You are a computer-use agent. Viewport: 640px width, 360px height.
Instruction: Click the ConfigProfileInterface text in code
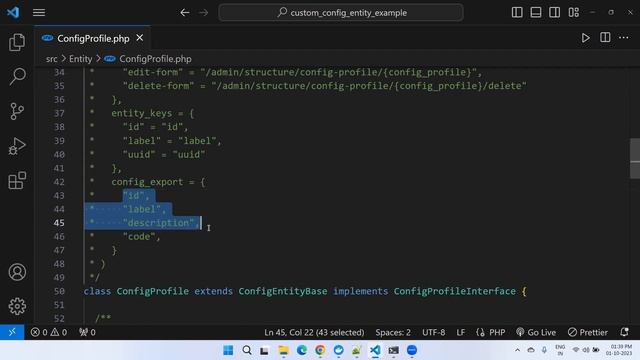point(455,291)
